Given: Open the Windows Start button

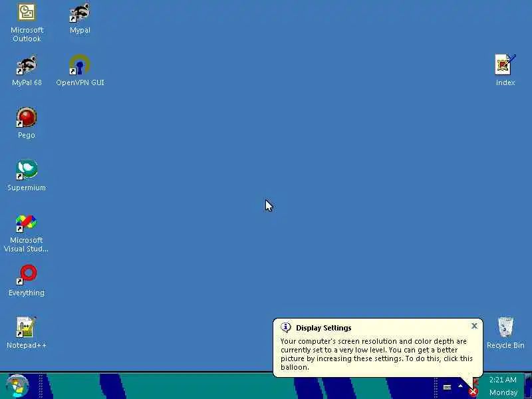Looking at the screenshot, I should pos(17,386).
